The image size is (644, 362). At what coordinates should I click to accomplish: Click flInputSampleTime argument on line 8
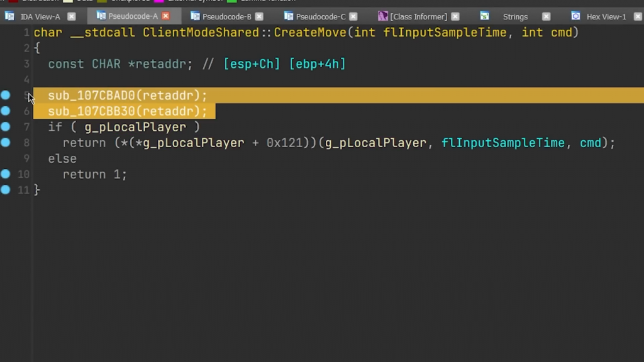tap(502, 143)
